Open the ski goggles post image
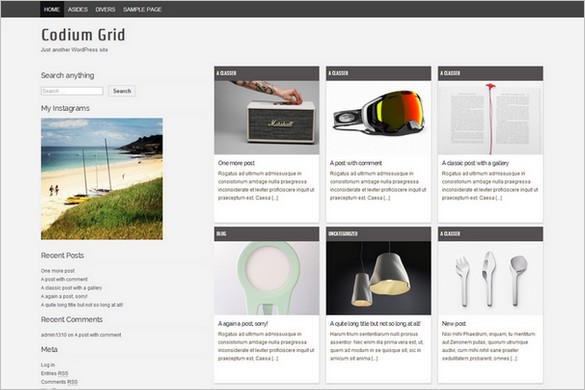 pos(379,118)
